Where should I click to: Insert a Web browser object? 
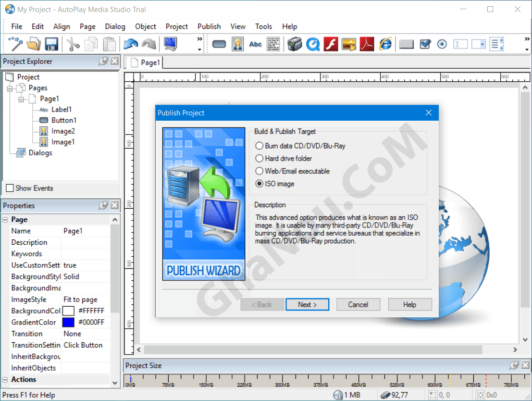tap(385, 44)
